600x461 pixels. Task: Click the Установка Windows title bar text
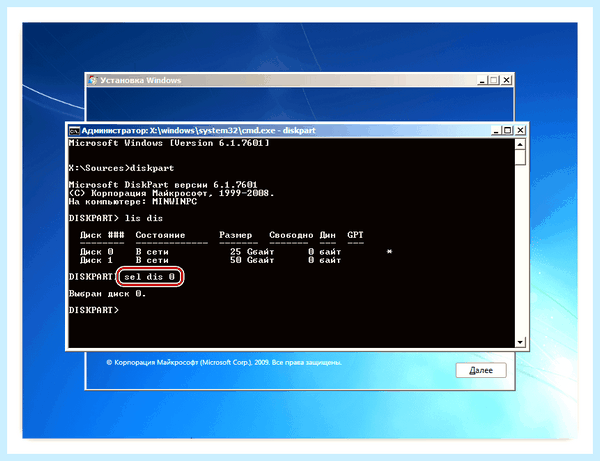140,80
